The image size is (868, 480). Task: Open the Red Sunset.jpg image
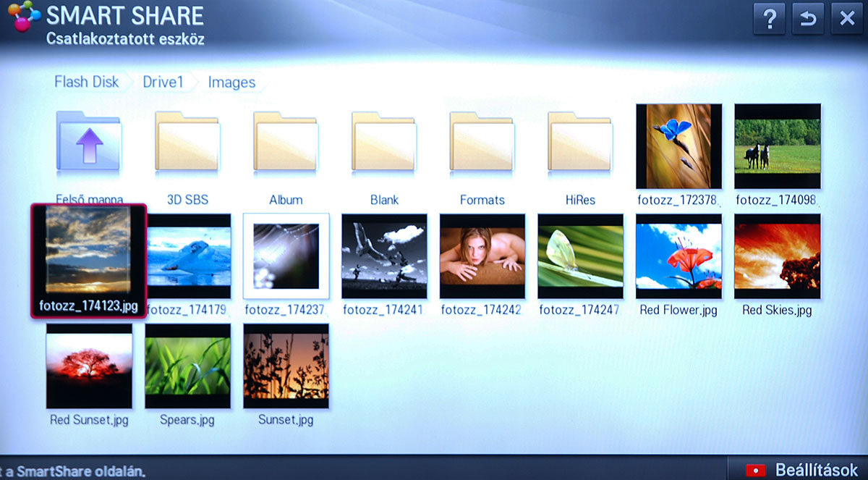click(x=89, y=366)
